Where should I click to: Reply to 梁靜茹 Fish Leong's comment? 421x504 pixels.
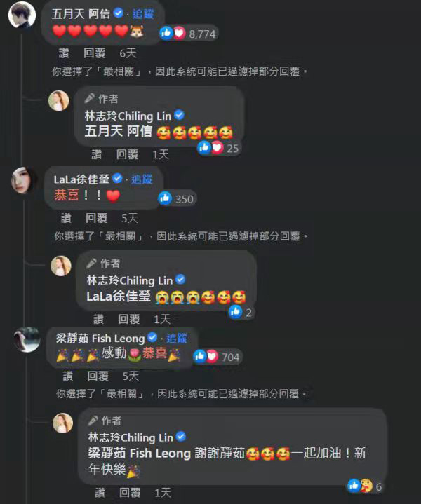pos(98,376)
